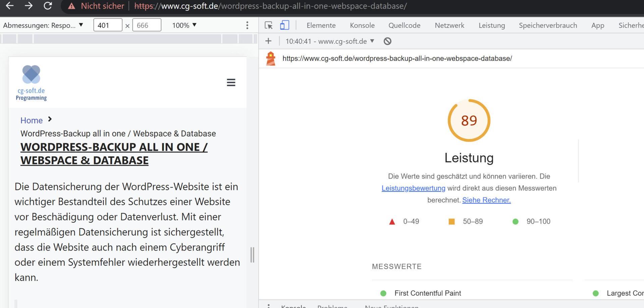Click the orange square 50–89 legend icon
This screenshot has height=308, width=644.
pos(451,222)
